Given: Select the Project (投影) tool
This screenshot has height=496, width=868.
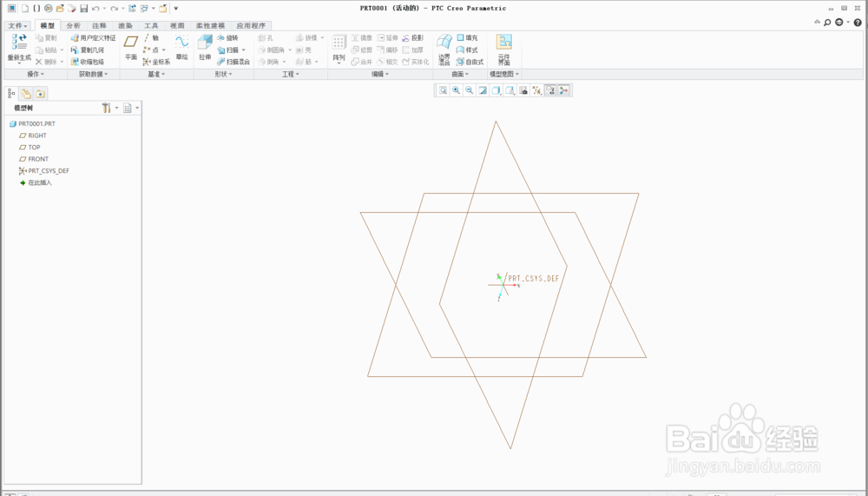Looking at the screenshot, I should pos(412,37).
